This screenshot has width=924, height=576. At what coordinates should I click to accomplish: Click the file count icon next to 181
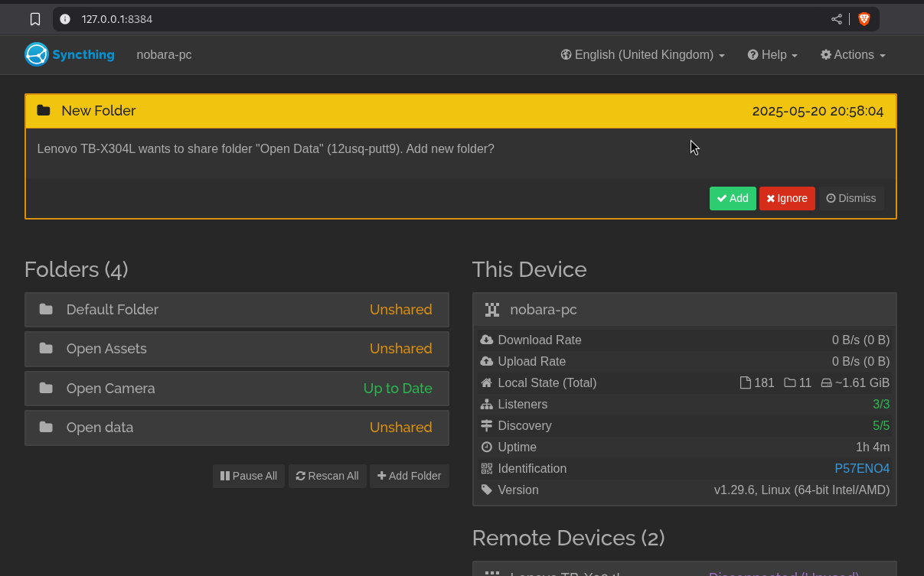(x=746, y=382)
